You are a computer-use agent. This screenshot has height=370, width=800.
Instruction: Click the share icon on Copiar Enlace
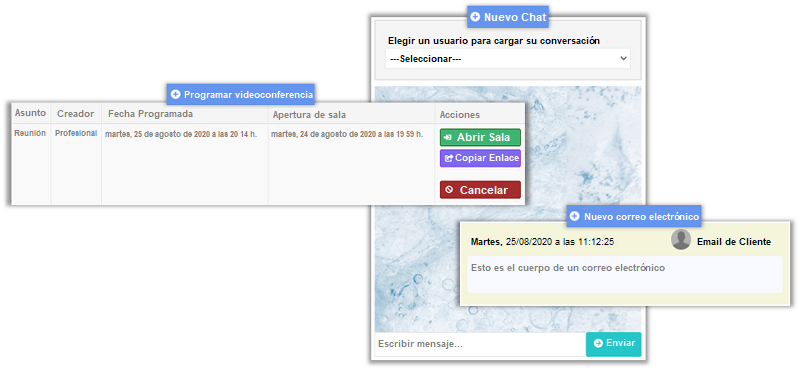pos(449,159)
